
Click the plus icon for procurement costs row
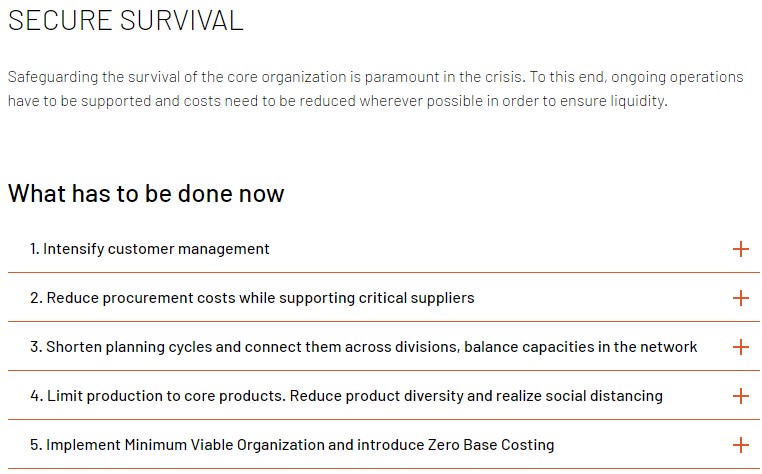pyautogui.click(x=741, y=298)
